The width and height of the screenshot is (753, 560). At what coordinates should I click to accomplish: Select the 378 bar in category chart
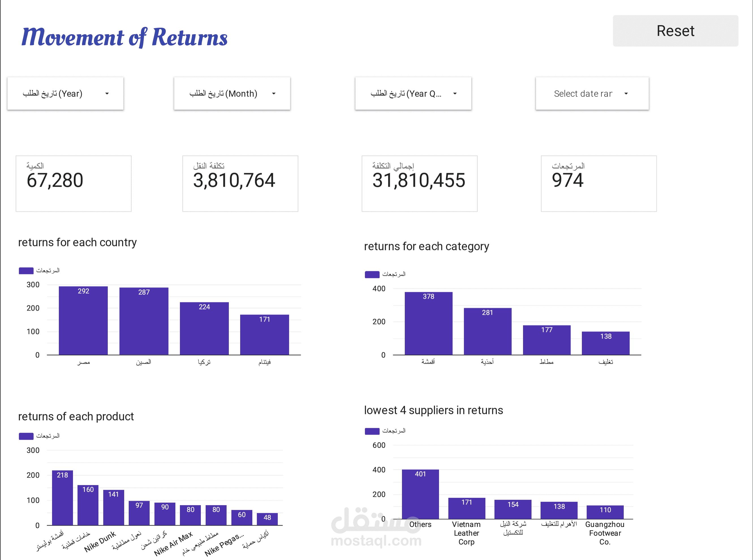tap(429, 323)
